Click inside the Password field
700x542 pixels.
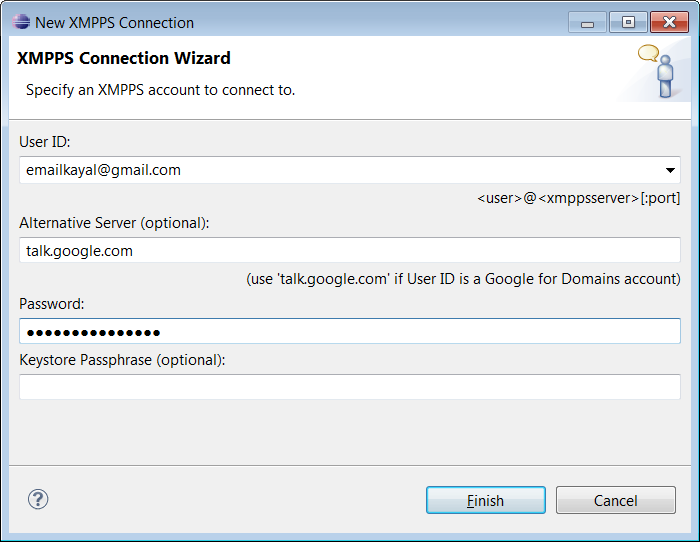point(349,332)
